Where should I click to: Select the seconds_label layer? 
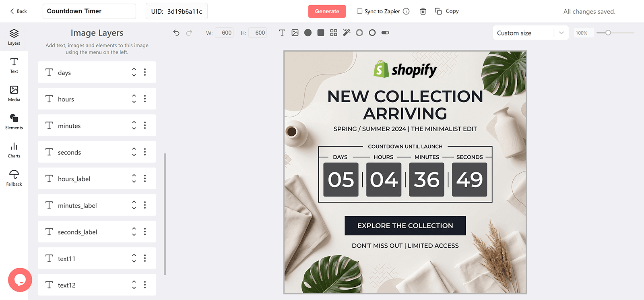pos(97,232)
